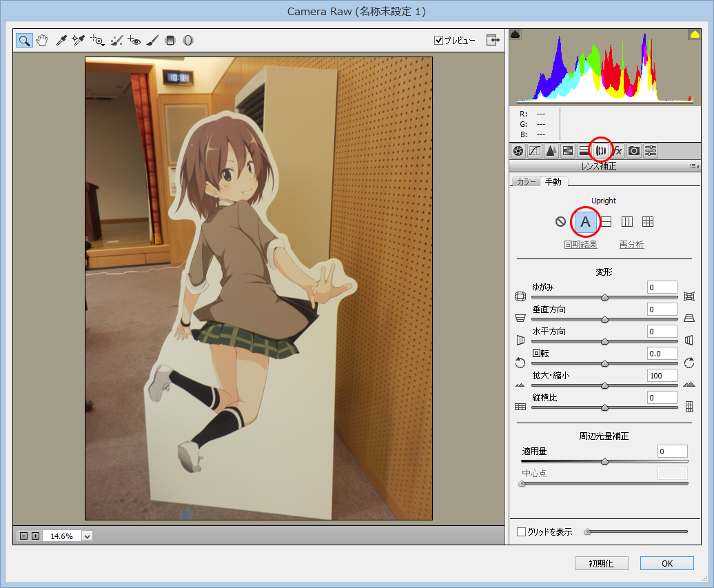Select the Graduated Filter tool
Screen dimensions: 714x588
tap(170, 41)
